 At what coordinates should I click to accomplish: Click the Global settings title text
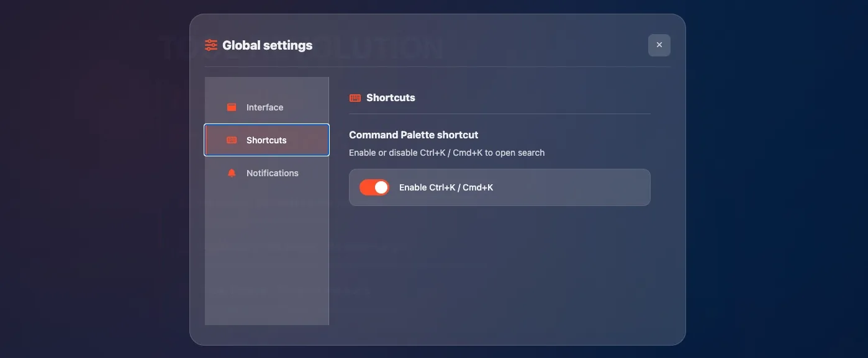(268, 45)
